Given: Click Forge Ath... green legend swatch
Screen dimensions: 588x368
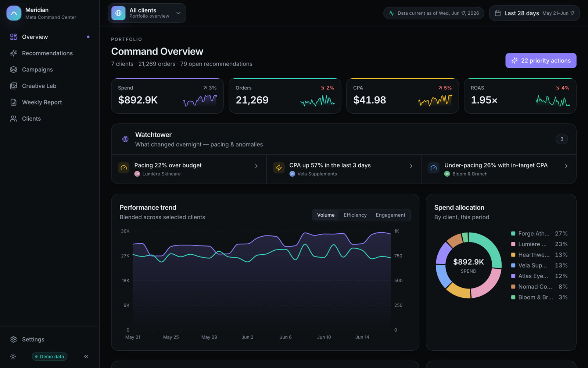Looking at the screenshot, I should tap(513, 234).
